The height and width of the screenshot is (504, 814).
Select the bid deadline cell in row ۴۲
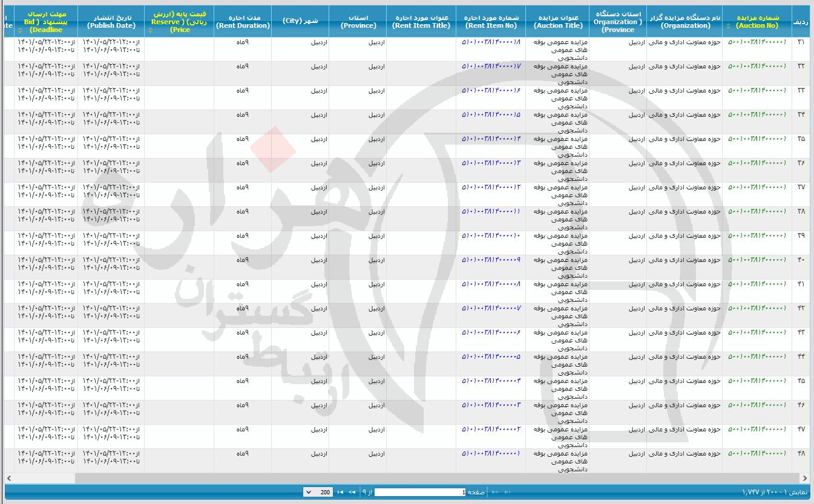click(46, 315)
